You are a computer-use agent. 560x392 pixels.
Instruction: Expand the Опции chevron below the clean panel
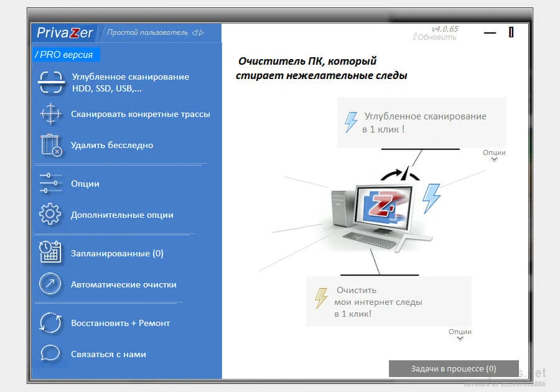pos(460,336)
